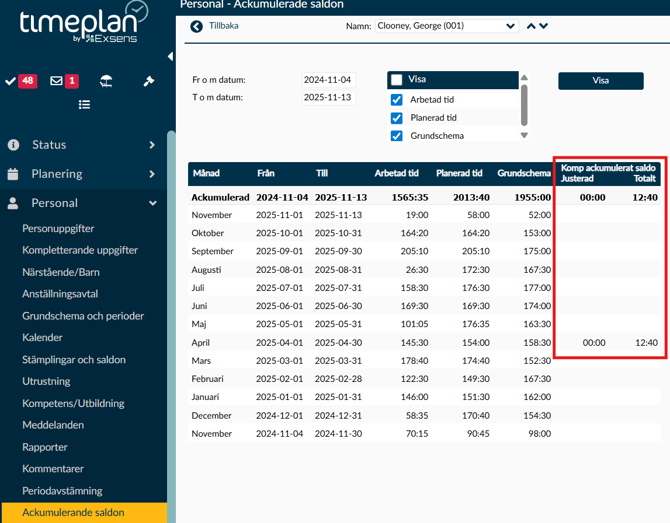Click the Visa button
This screenshot has height=523, width=670.
tap(600, 81)
